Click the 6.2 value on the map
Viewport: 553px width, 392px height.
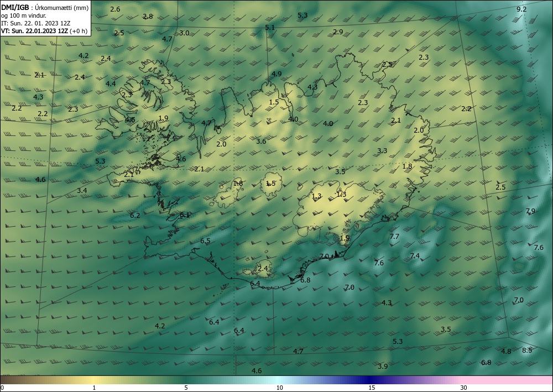pyautogui.click(x=135, y=215)
